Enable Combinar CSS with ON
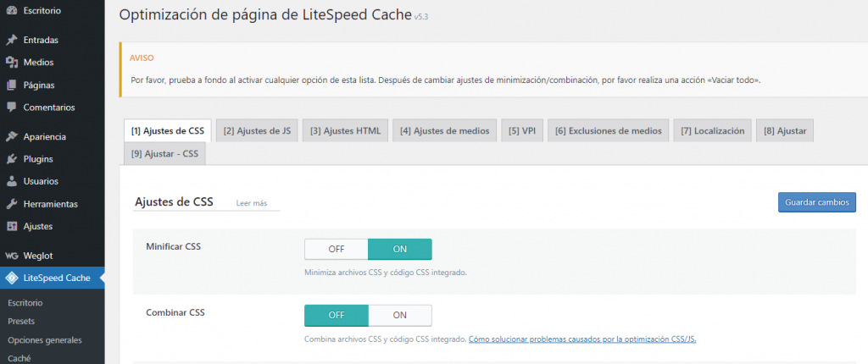868x364 pixels. [x=400, y=315]
